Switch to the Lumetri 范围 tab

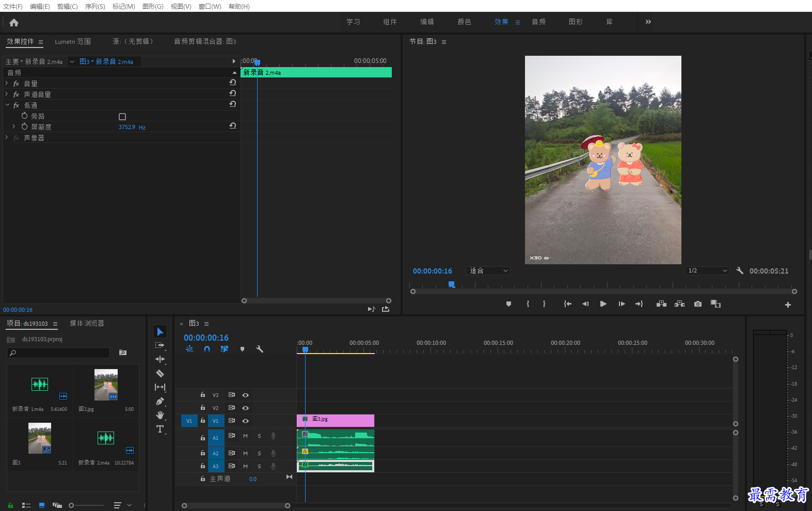click(x=73, y=41)
